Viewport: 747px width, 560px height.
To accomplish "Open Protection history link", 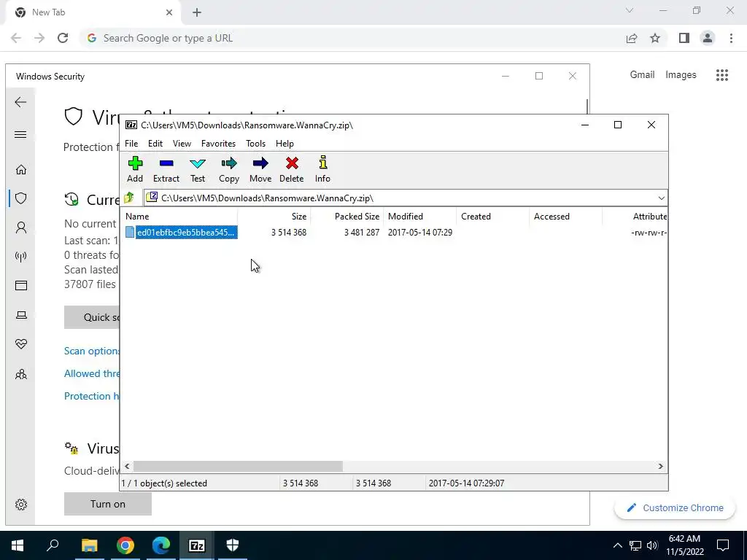I will [x=92, y=396].
